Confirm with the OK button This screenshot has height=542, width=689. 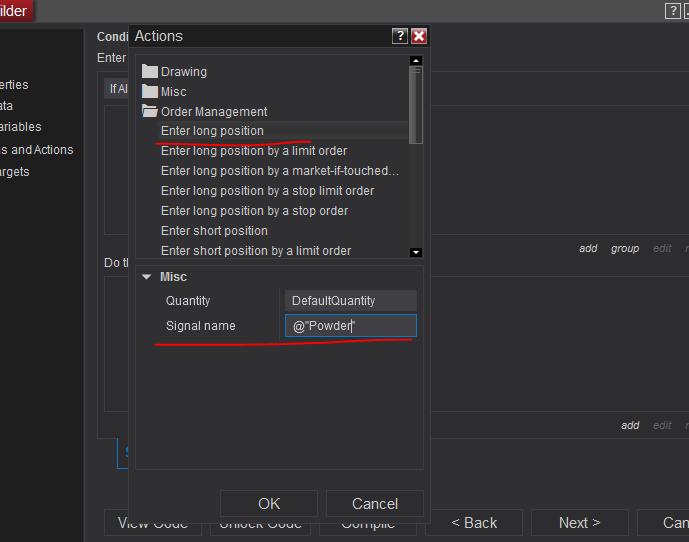pyautogui.click(x=269, y=504)
